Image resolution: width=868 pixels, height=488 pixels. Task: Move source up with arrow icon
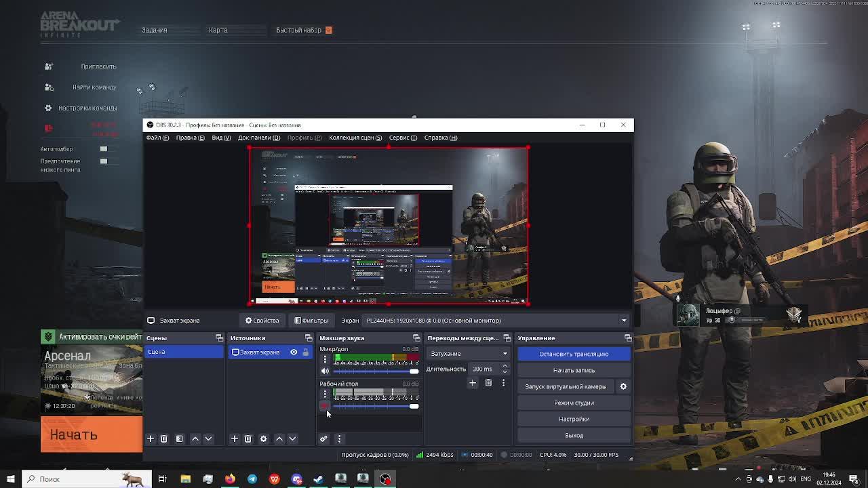tap(279, 439)
